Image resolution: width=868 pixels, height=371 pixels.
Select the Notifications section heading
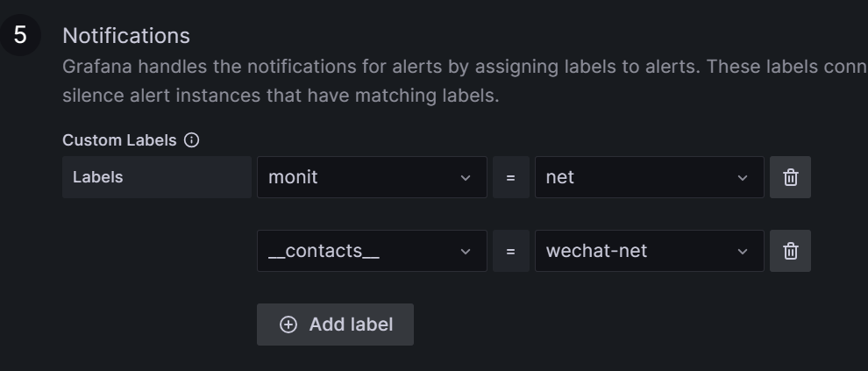(x=126, y=36)
